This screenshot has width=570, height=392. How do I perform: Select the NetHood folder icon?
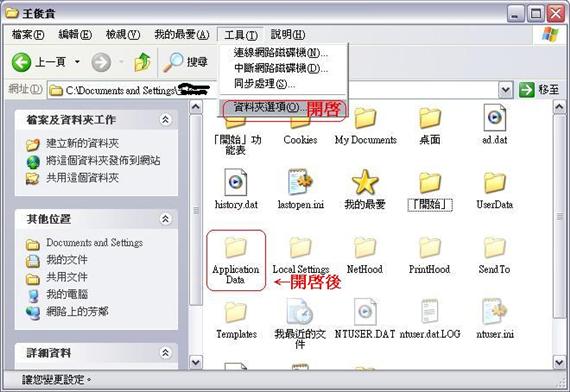coord(365,248)
